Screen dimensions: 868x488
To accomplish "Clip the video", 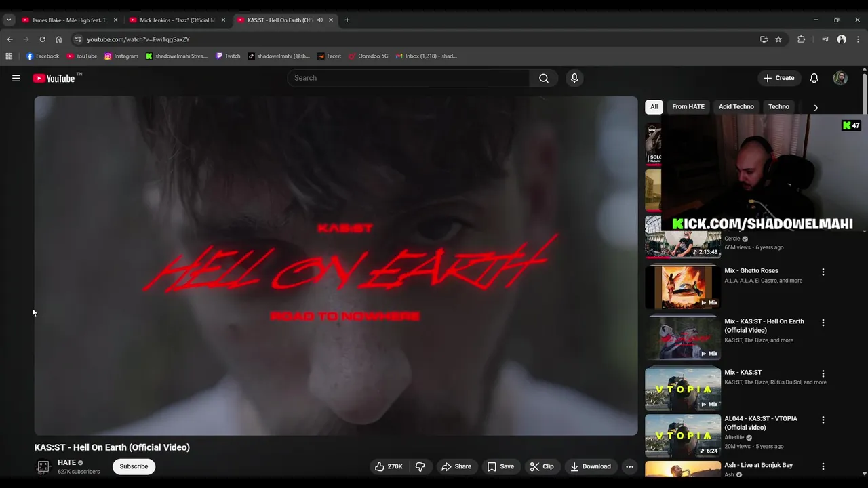I will point(542,466).
